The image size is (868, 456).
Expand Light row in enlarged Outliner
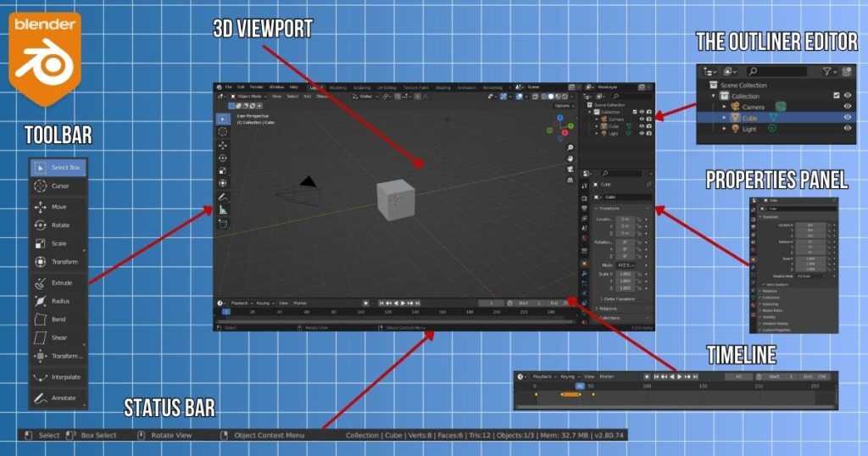click(724, 128)
